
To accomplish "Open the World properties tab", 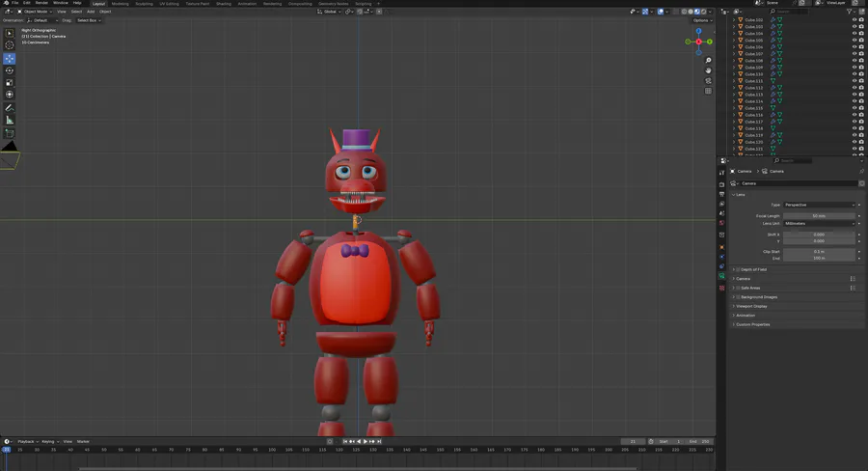I will 721,223.
